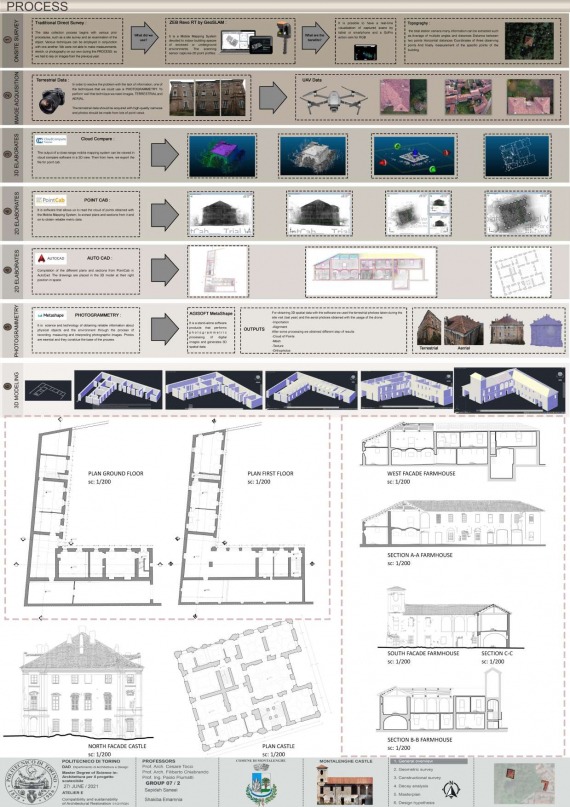Click the Comune di Montalenghe coat of arms
Viewport: 570px width, 807px height.
tap(261, 784)
